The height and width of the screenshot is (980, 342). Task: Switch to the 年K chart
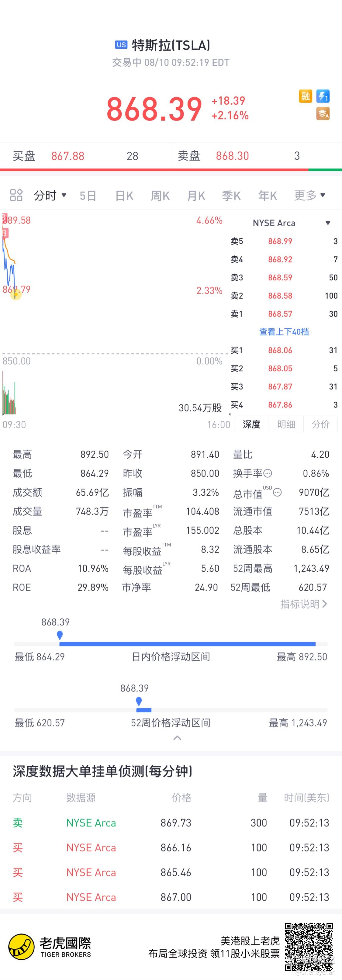268,196
